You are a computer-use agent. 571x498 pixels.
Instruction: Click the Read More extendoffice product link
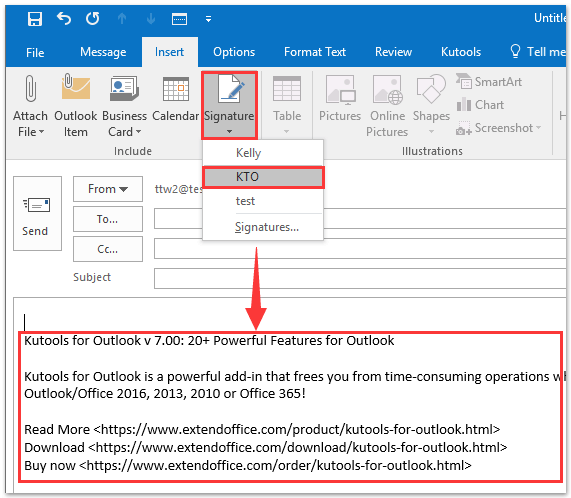pos(296,430)
